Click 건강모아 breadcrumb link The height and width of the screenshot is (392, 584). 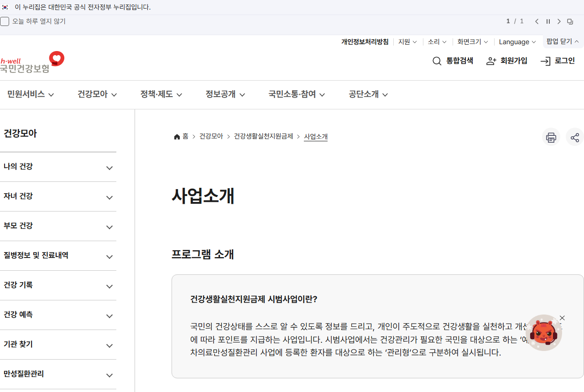[211, 136]
